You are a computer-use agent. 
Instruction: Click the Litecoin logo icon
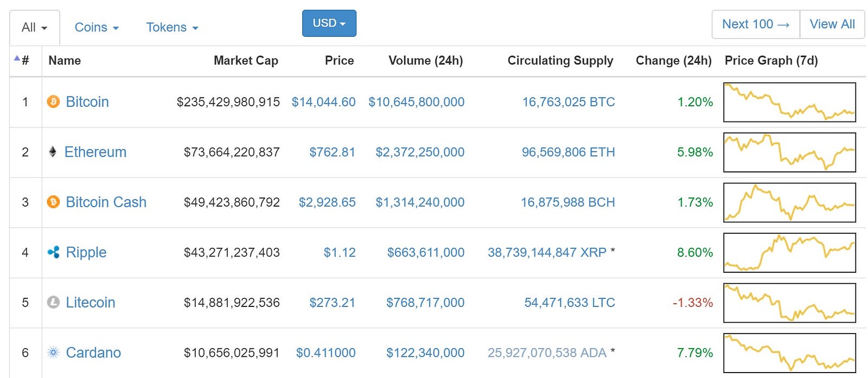pyautogui.click(x=53, y=302)
